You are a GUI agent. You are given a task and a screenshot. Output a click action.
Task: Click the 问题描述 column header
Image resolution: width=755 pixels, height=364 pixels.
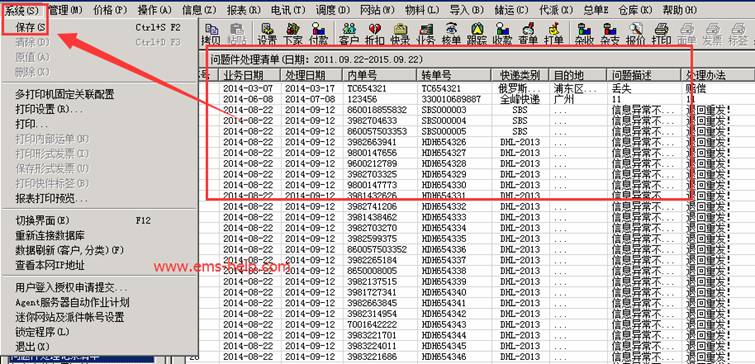[x=644, y=75]
